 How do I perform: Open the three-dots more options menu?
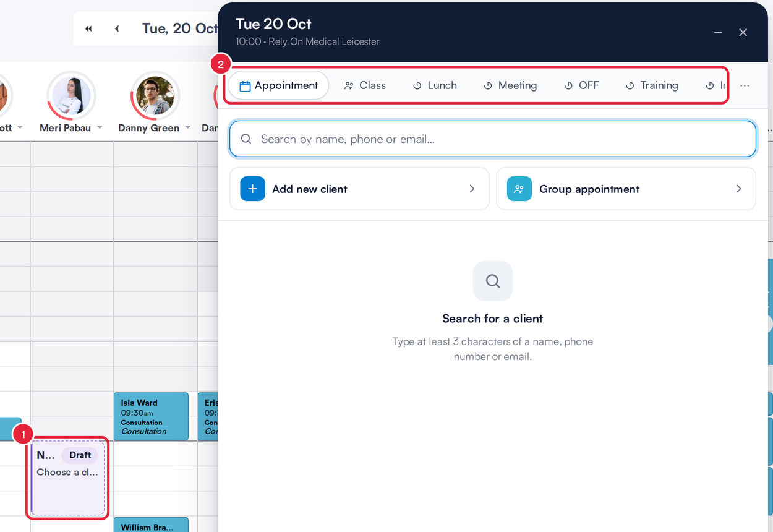[745, 85]
